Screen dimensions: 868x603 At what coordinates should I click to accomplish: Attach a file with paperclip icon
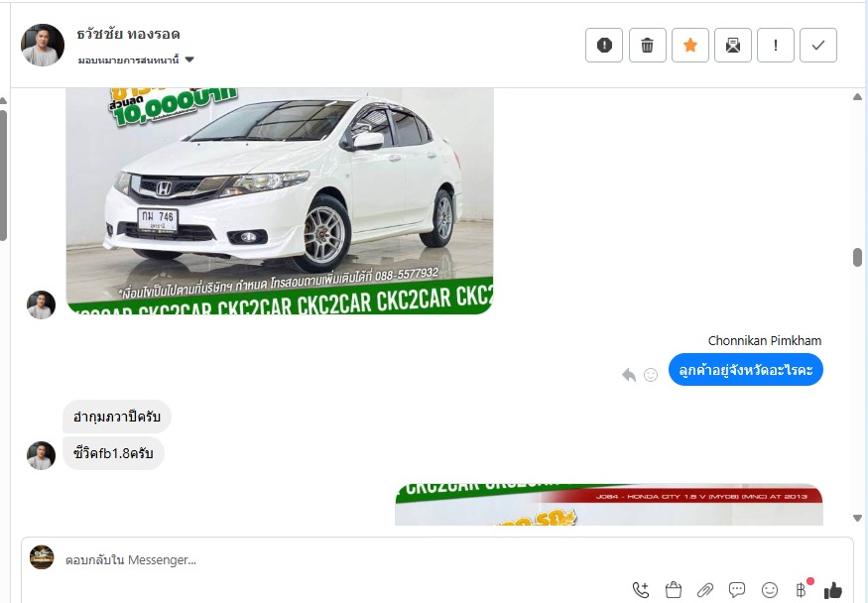[x=704, y=590]
